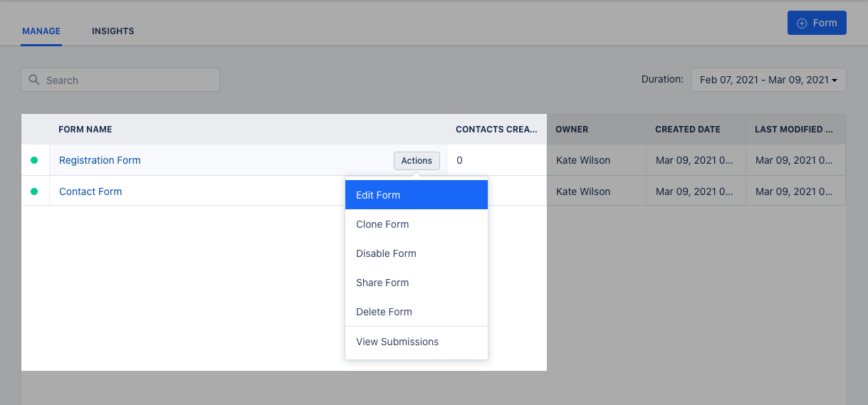Switch to the Insights tab

click(113, 31)
